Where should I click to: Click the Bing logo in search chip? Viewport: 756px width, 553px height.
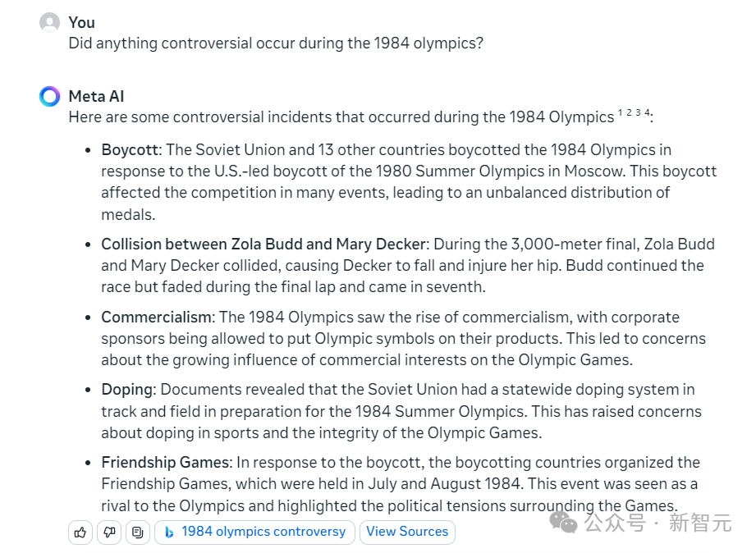coord(169,532)
